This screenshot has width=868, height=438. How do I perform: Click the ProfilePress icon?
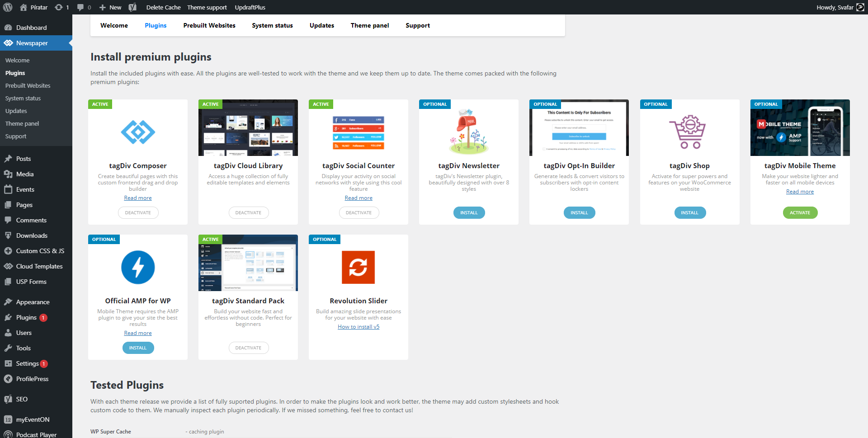pyautogui.click(x=8, y=379)
